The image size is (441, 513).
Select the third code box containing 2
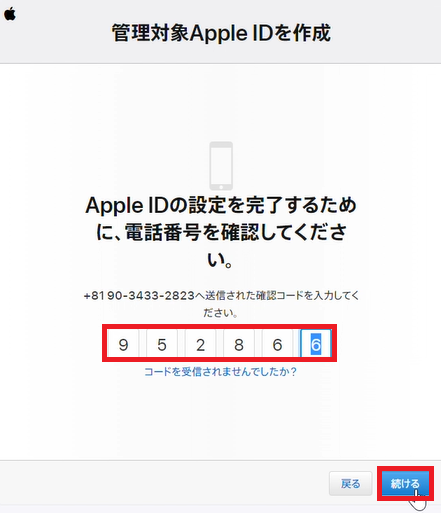point(200,344)
